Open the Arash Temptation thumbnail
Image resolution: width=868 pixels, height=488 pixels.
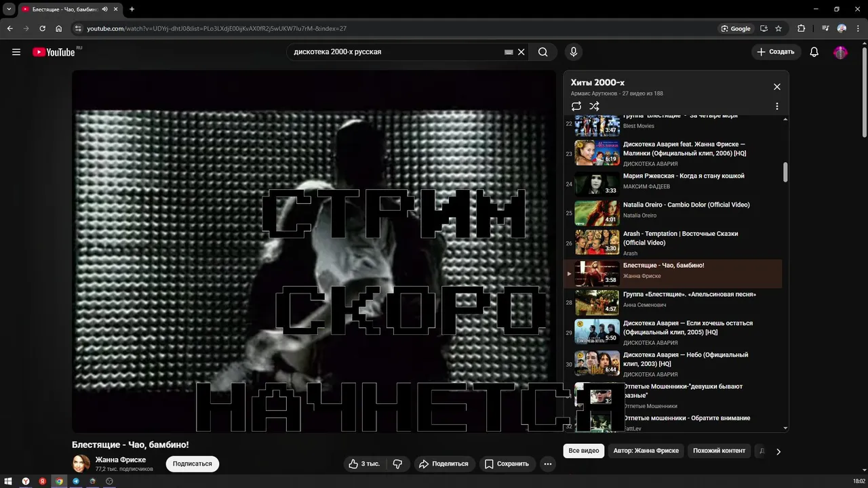point(597,243)
